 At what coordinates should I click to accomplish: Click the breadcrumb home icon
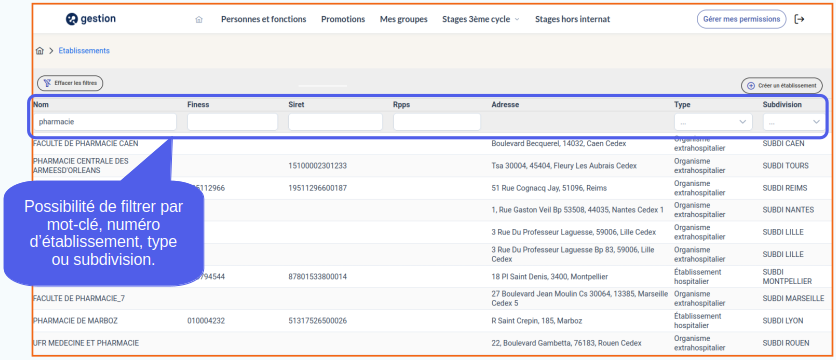(39, 51)
